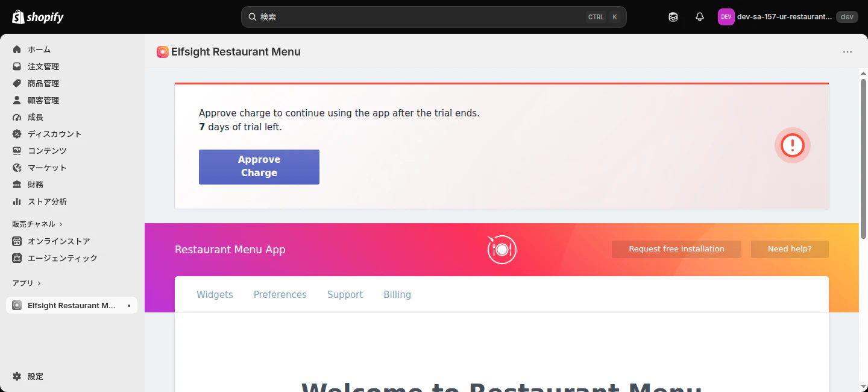This screenshot has height=392, width=868.
Task: Click Request free installation
Action: tap(676, 249)
